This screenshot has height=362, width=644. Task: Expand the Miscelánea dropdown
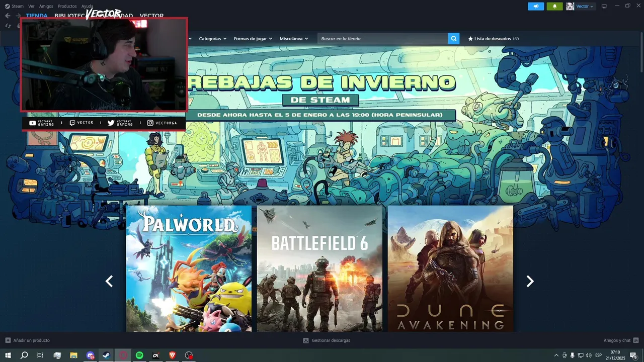click(x=294, y=39)
